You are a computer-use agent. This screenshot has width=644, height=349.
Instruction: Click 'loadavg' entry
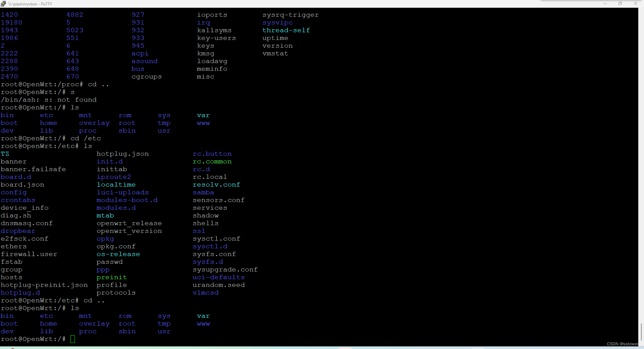[x=212, y=61]
